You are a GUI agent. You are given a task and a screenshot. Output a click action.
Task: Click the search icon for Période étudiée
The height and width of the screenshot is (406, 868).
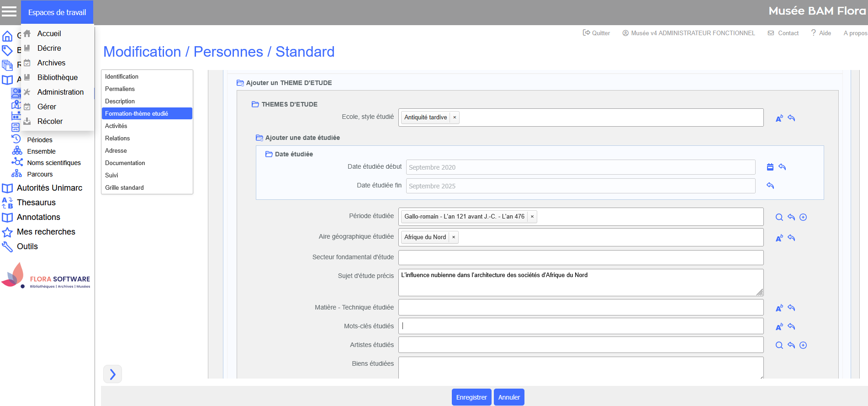[779, 217]
